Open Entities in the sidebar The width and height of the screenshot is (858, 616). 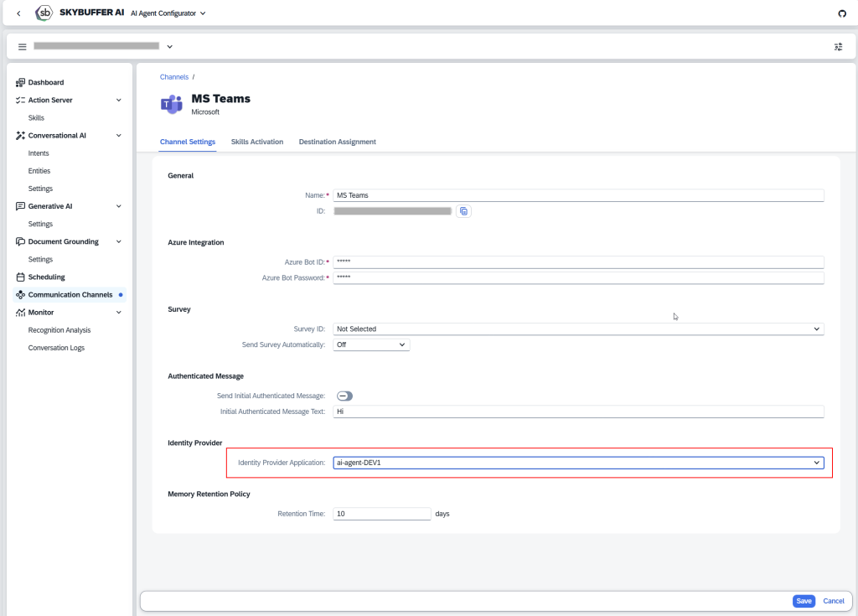[x=39, y=171]
